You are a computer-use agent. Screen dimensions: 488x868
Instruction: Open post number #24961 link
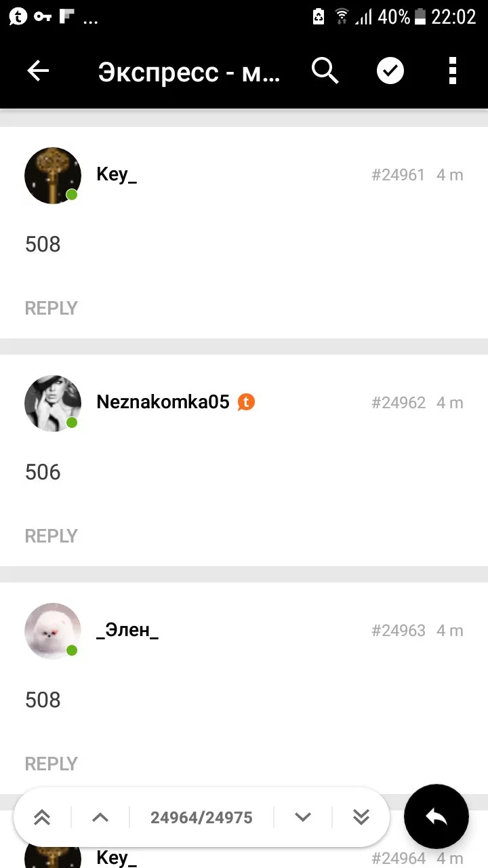(398, 175)
